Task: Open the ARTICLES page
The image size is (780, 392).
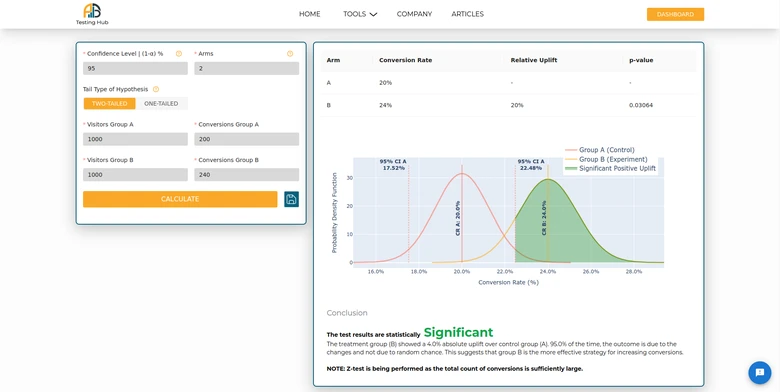Action: (x=468, y=14)
